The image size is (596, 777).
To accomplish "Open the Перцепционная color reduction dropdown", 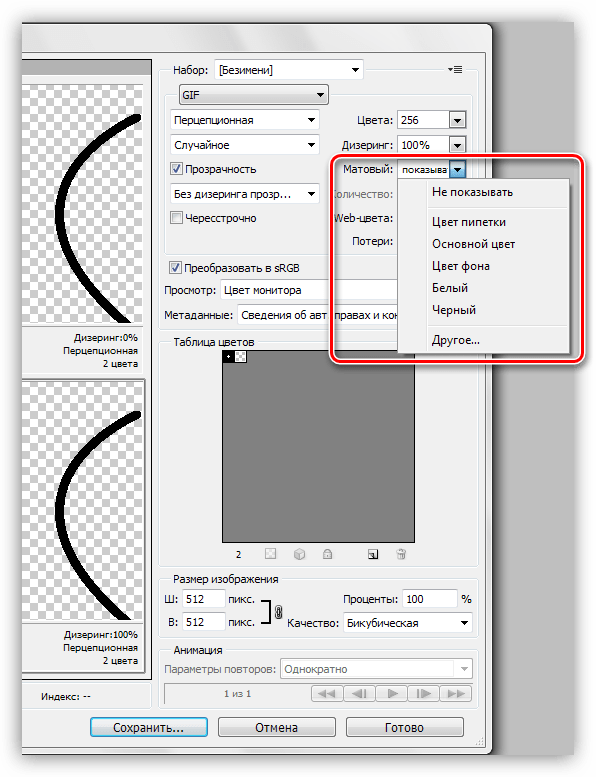I will click(245, 120).
